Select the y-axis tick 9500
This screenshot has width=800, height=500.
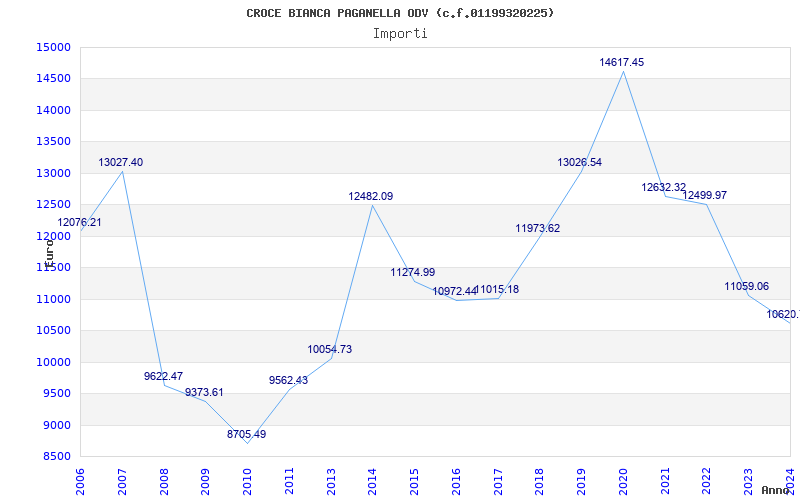(56, 393)
